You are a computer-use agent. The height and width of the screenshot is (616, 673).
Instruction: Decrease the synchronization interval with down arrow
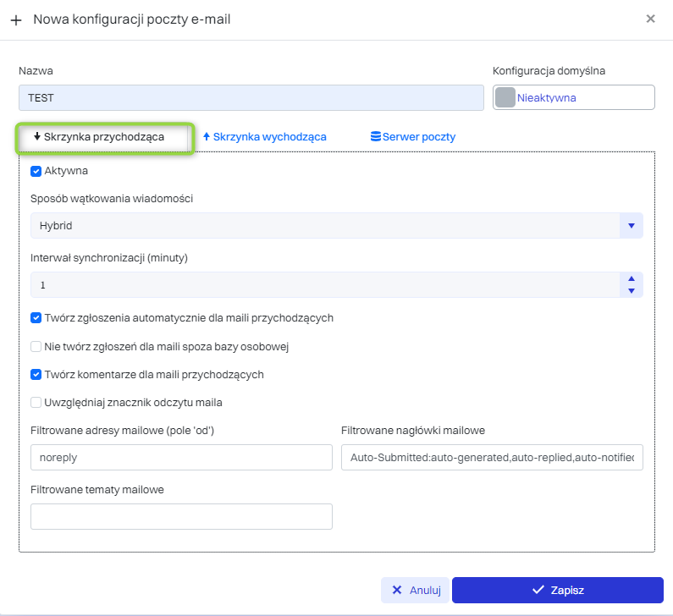click(x=631, y=291)
